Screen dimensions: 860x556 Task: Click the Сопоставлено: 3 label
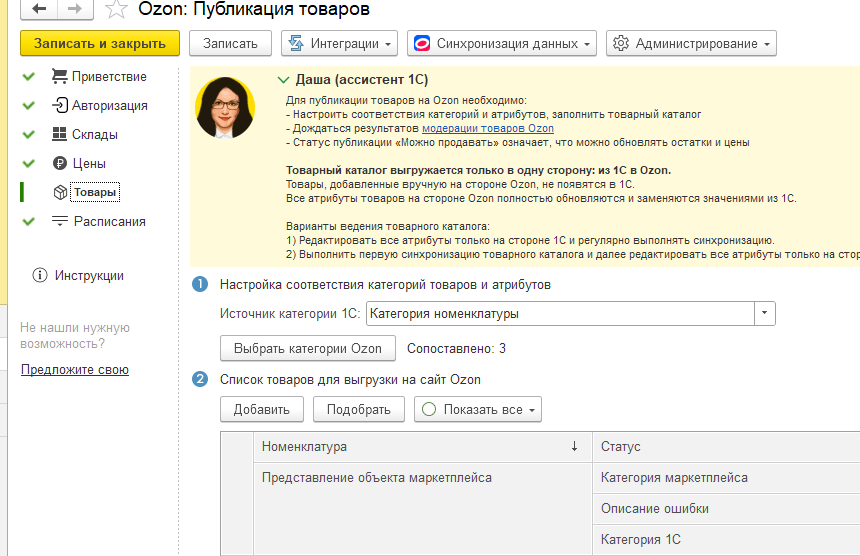[456, 349]
